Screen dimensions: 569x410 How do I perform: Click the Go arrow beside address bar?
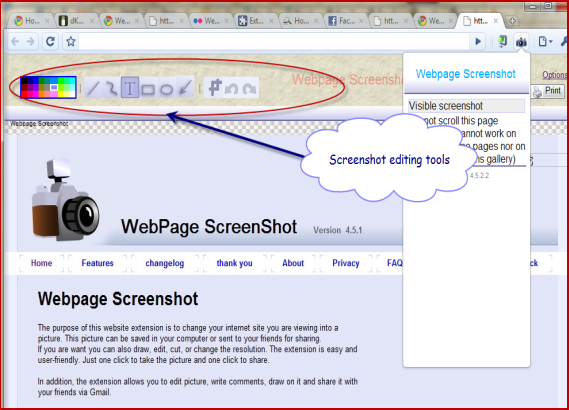[x=478, y=42]
